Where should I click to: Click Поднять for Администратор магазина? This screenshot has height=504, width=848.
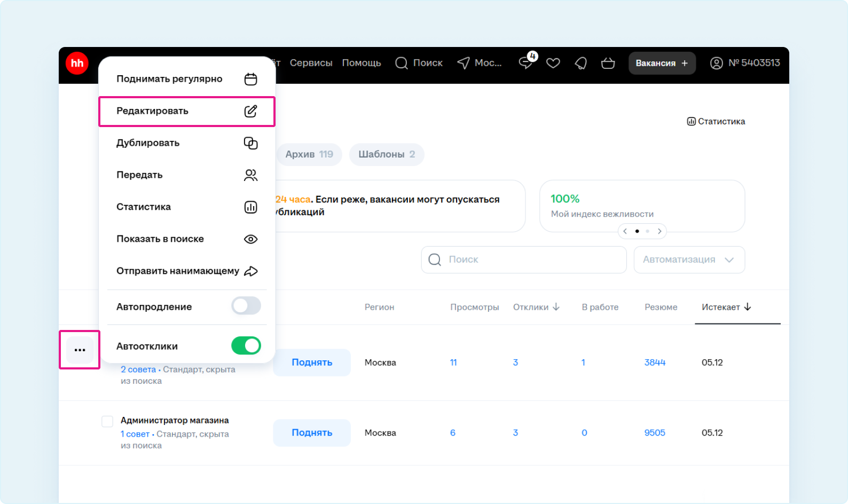click(312, 432)
